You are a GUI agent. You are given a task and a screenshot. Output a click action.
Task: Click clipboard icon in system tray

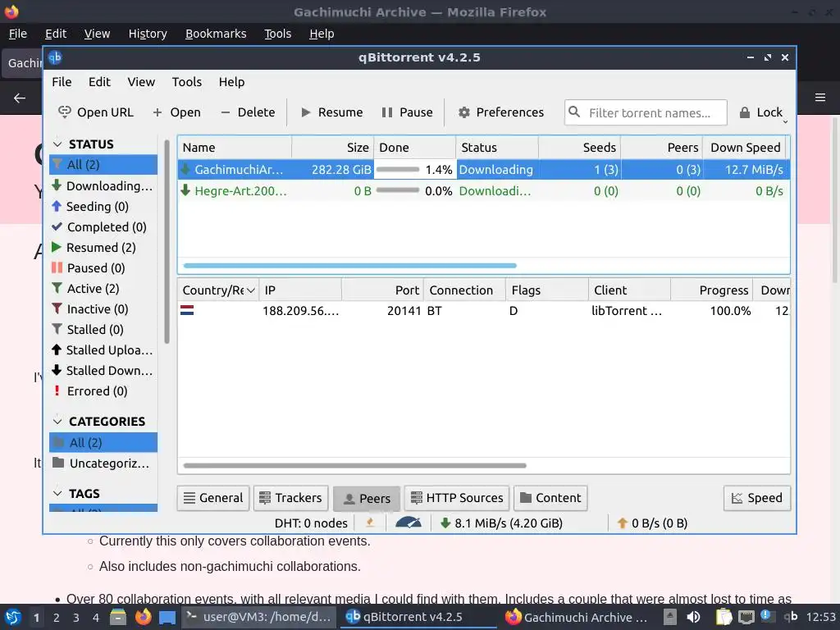click(724, 617)
